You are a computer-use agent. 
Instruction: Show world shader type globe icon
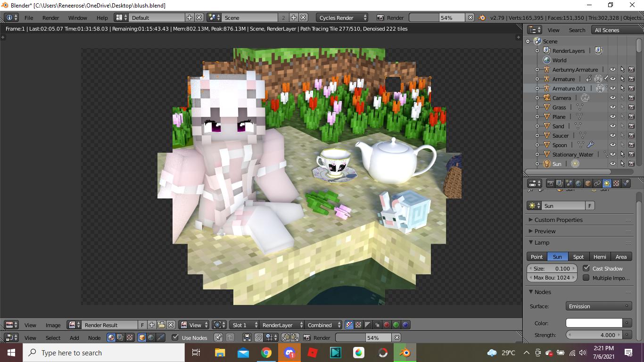tap(151, 337)
